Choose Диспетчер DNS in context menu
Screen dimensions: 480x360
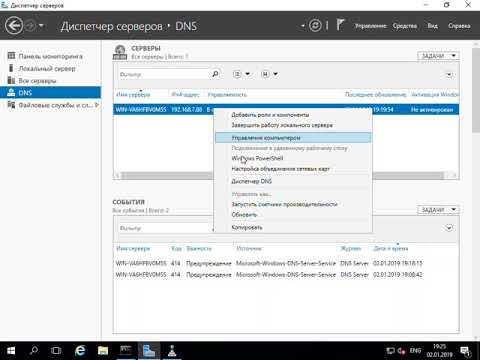click(x=293, y=181)
